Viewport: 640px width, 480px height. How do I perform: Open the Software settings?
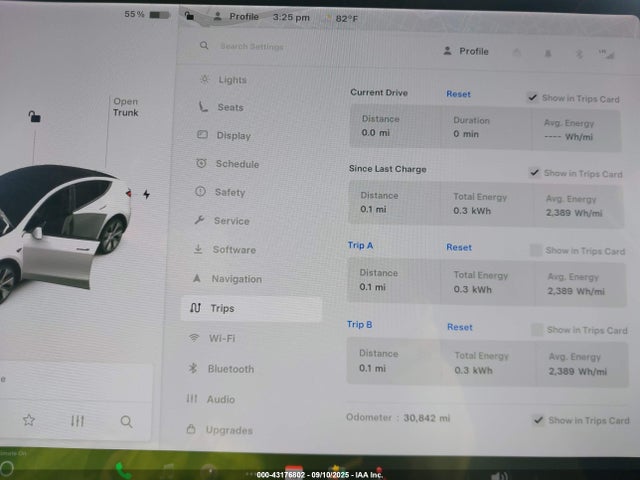(x=224, y=249)
